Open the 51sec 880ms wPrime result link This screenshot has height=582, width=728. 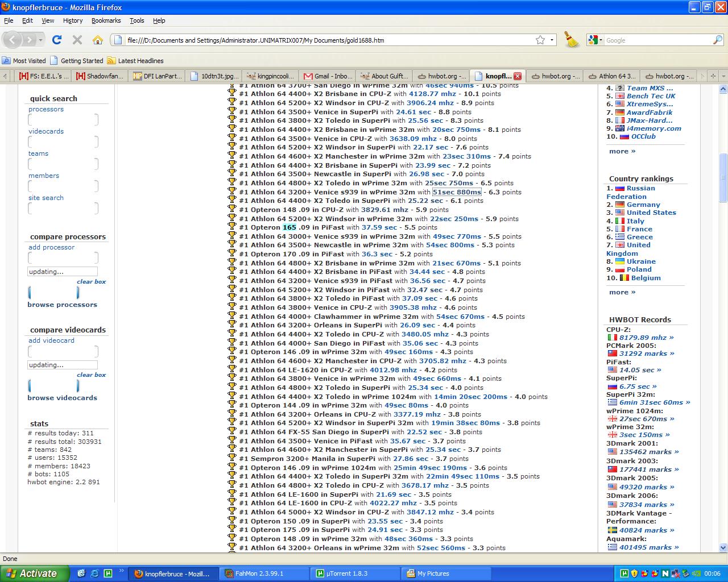point(457,192)
